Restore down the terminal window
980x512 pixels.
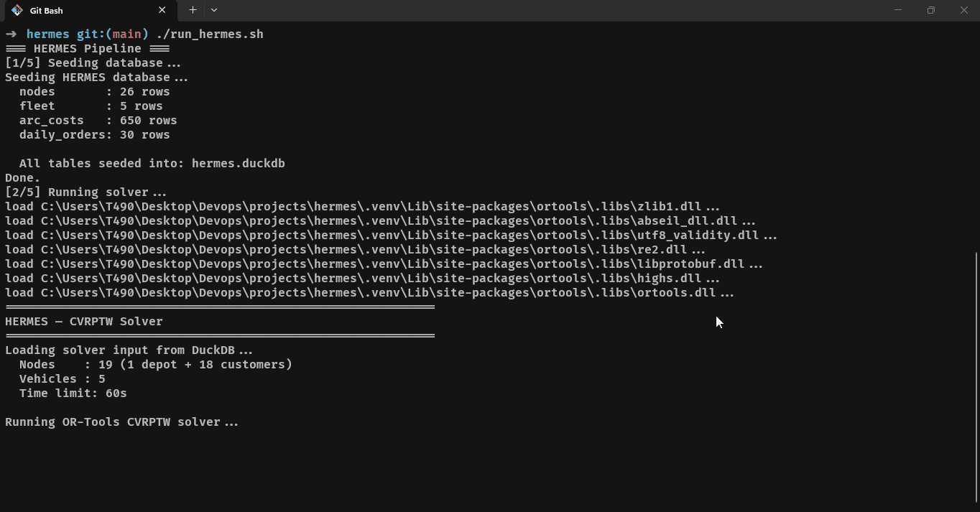click(x=930, y=10)
